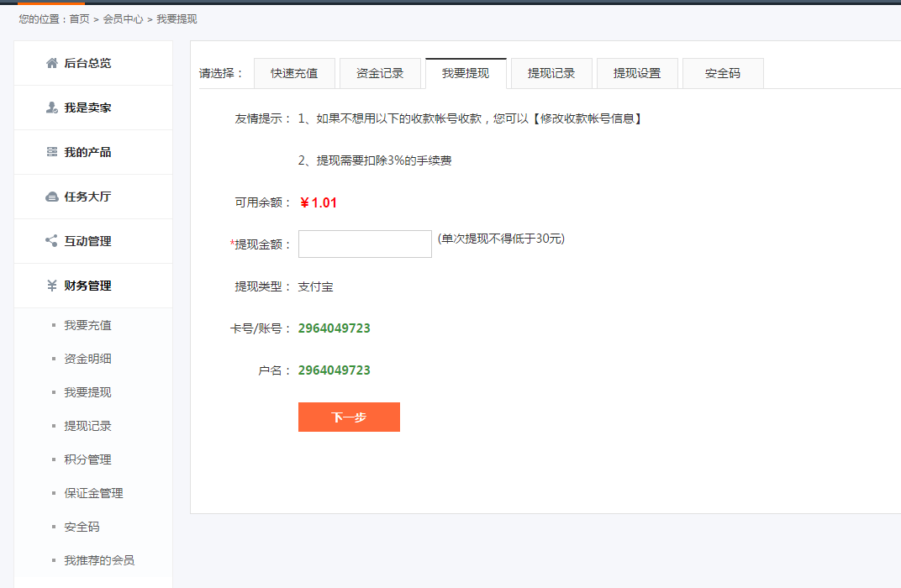The image size is (901, 588).
Task: Switch to the 提现记录 tab
Action: pyautogui.click(x=551, y=73)
